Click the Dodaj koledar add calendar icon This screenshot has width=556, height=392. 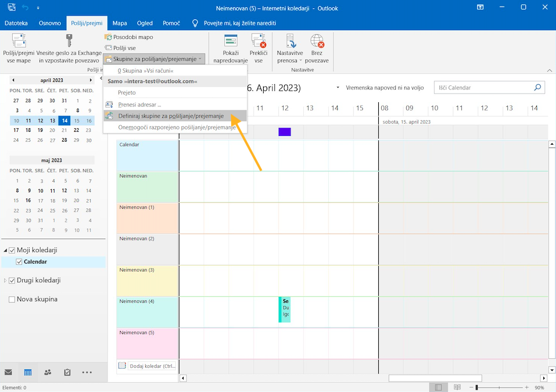pos(122,365)
